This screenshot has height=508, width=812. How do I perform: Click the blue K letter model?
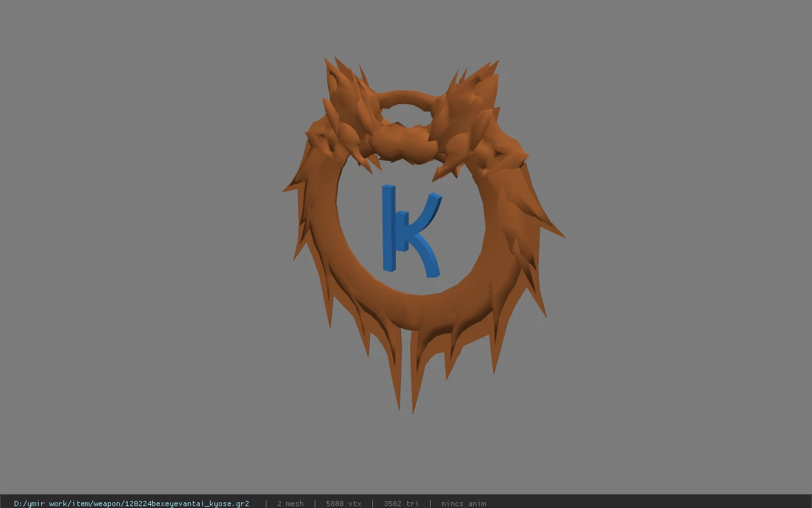tap(411, 231)
